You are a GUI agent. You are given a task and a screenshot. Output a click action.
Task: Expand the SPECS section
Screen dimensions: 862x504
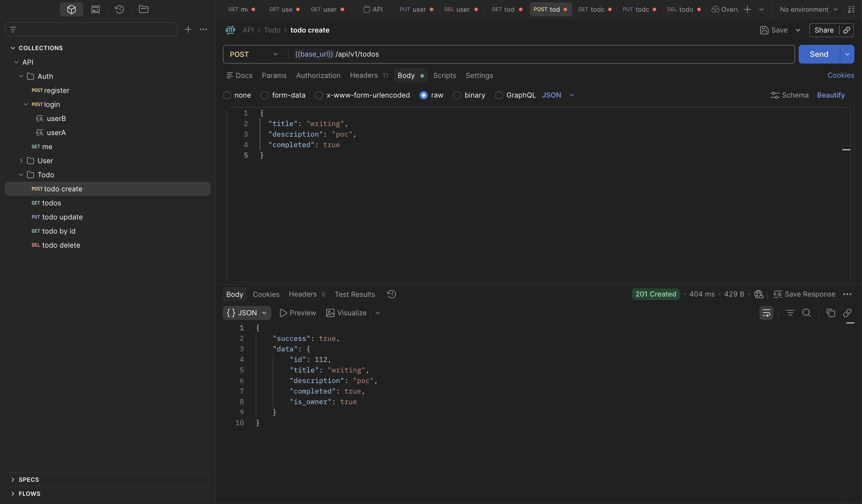coord(13,479)
